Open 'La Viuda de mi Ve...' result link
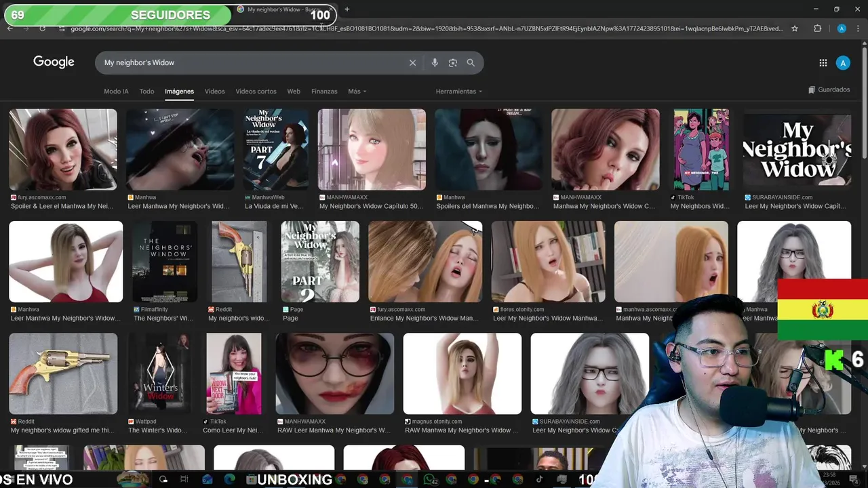This screenshot has width=868, height=488. click(276, 206)
